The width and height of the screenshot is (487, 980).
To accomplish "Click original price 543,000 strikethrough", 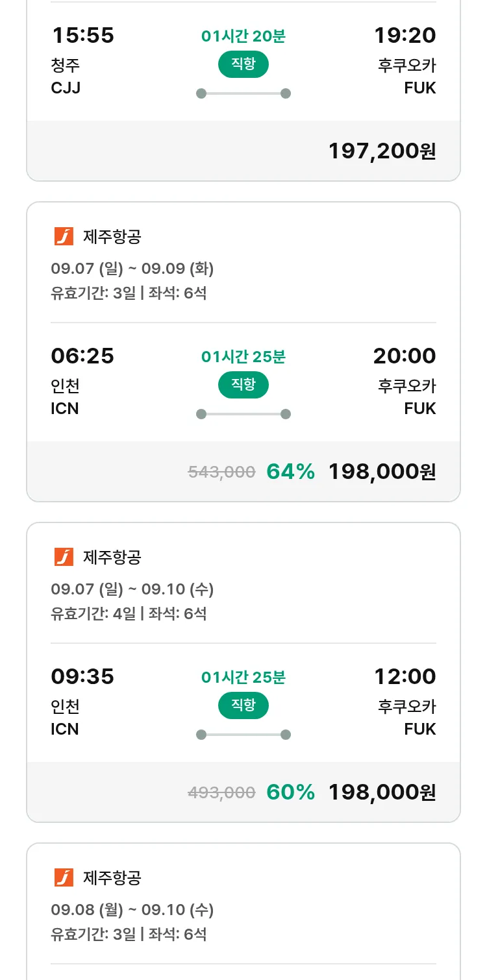I will pos(221,472).
